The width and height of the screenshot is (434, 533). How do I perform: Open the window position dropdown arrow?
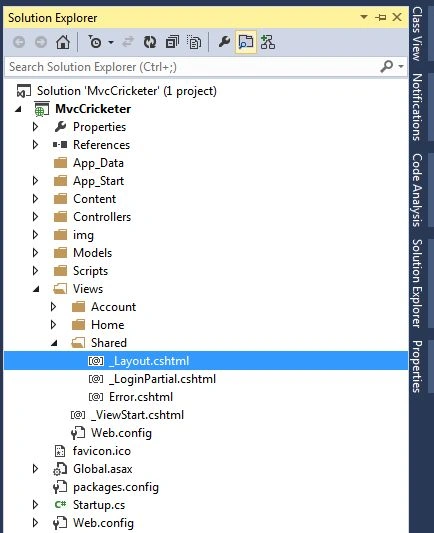tap(364, 17)
